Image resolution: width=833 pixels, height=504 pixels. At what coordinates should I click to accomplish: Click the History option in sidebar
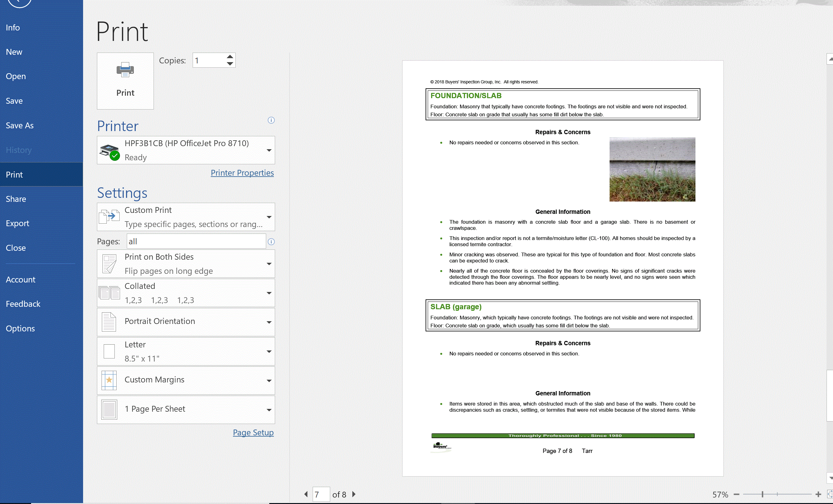pyautogui.click(x=18, y=149)
